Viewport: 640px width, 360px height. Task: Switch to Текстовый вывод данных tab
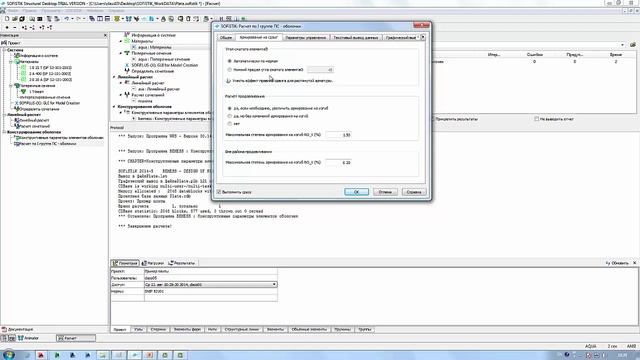pos(356,38)
